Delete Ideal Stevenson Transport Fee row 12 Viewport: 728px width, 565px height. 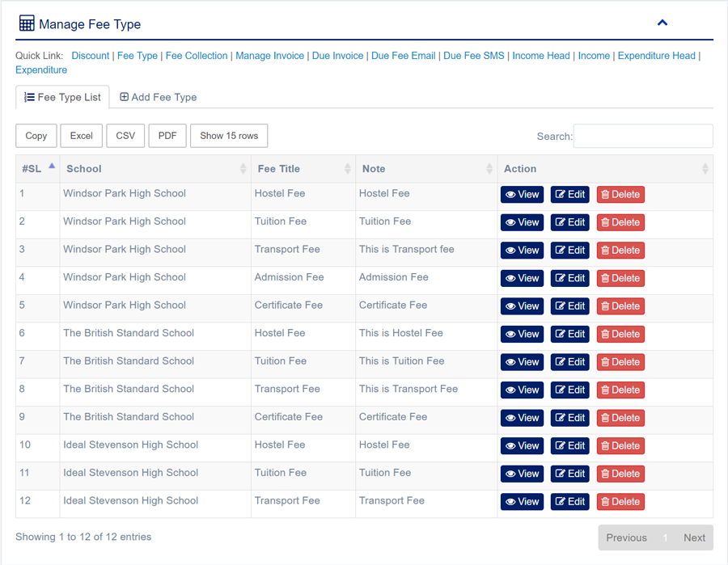point(620,502)
